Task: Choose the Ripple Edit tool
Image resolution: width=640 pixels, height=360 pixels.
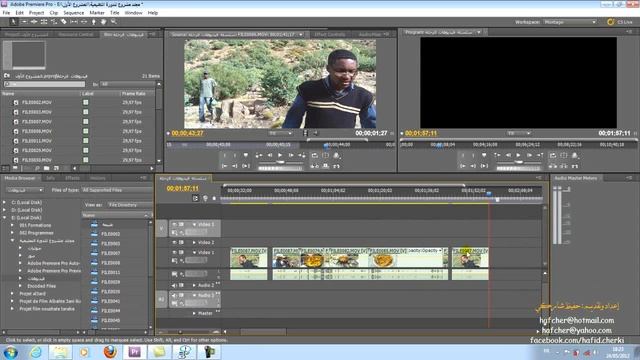Action: [x=34, y=22]
